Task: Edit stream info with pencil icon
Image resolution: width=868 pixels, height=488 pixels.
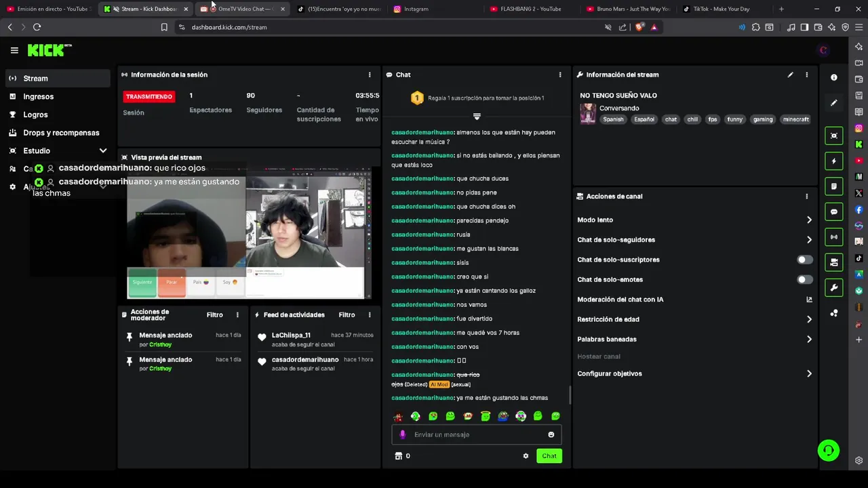Action: coord(791,75)
